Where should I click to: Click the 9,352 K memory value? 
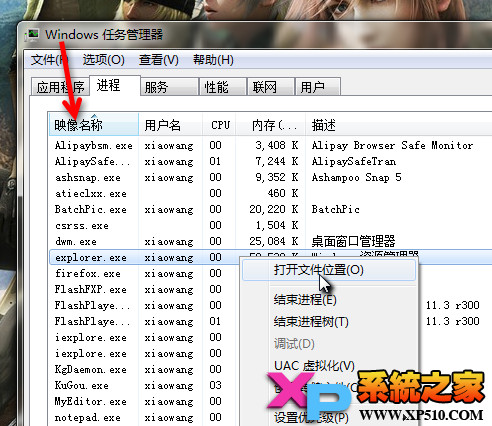click(x=277, y=177)
